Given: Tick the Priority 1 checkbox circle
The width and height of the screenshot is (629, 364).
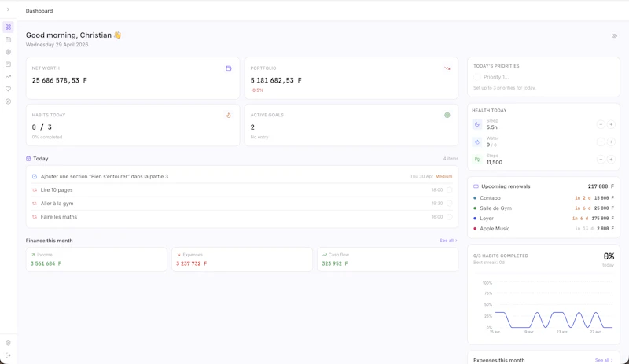Looking at the screenshot, I should (x=476, y=77).
